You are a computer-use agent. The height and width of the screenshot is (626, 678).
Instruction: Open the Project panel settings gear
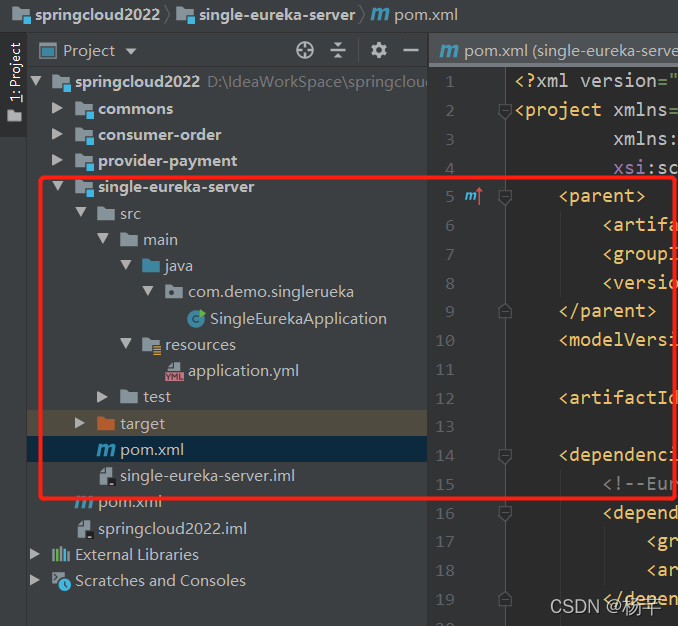[x=379, y=51]
